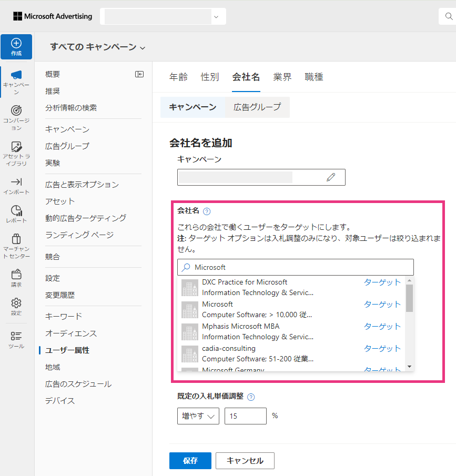Open 広告のスケジュール in the navigation menu
Viewport: 456px width, 476px height.
(78, 384)
